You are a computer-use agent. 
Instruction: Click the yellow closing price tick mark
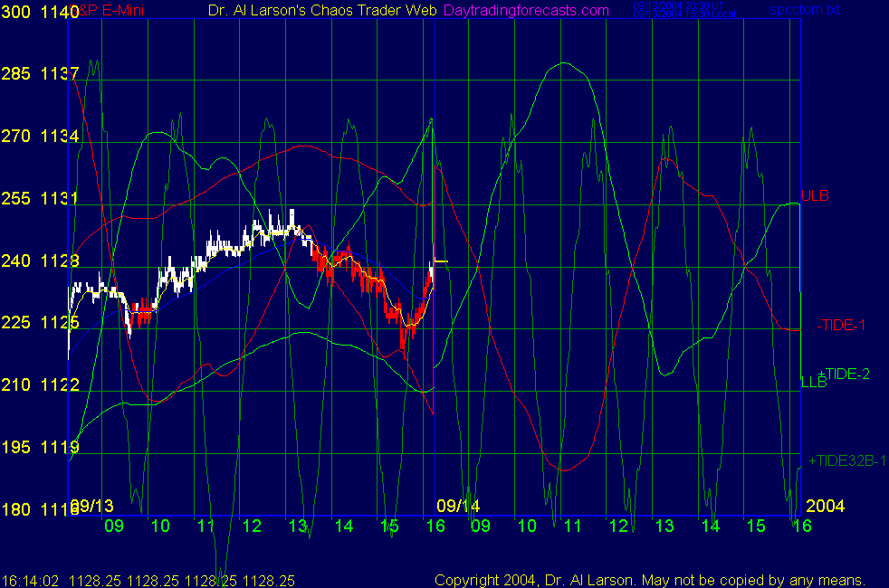(x=442, y=261)
